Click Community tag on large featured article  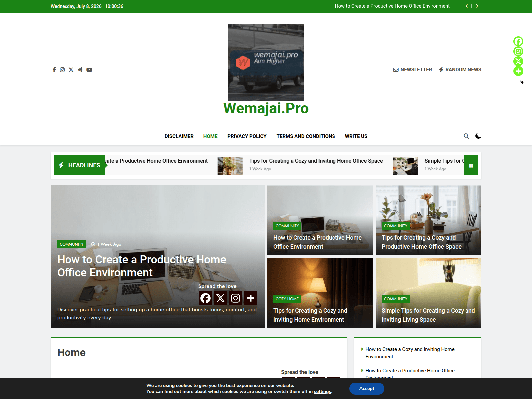71,244
